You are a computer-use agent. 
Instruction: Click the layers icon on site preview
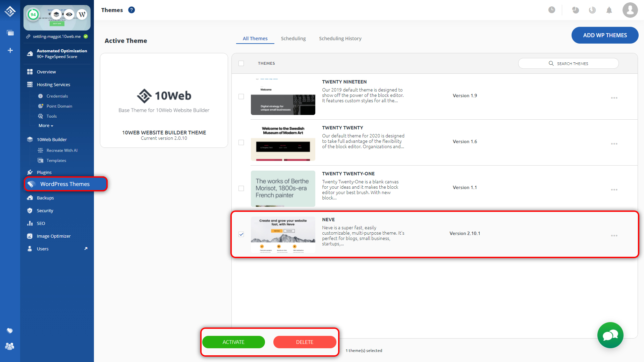click(x=56, y=14)
